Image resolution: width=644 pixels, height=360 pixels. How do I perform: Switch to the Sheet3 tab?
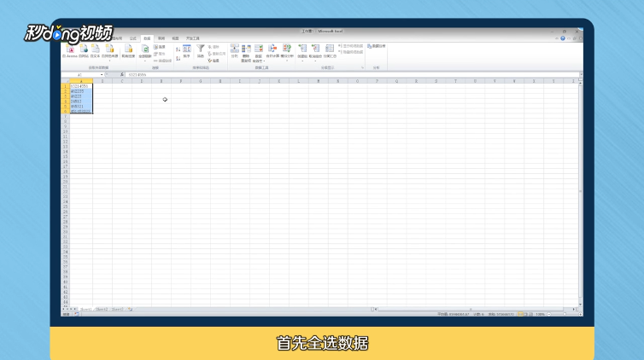[118, 310]
